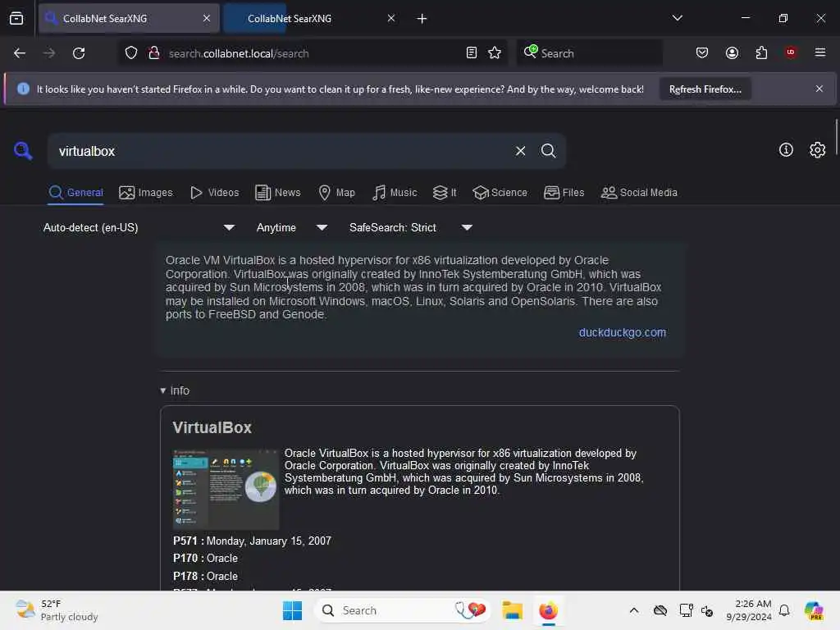Click SearXNG logo magnifier icon
Viewport: 840px width, 630px height.
[23, 151]
